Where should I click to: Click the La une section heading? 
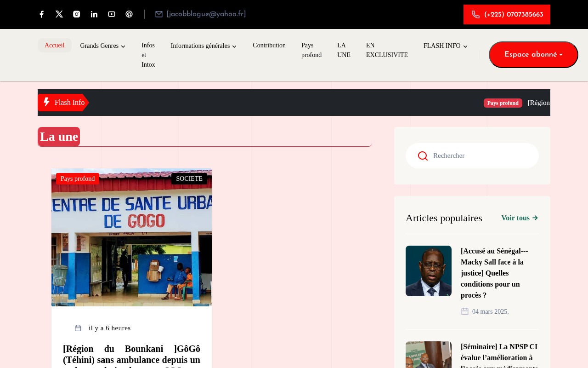[x=59, y=137]
